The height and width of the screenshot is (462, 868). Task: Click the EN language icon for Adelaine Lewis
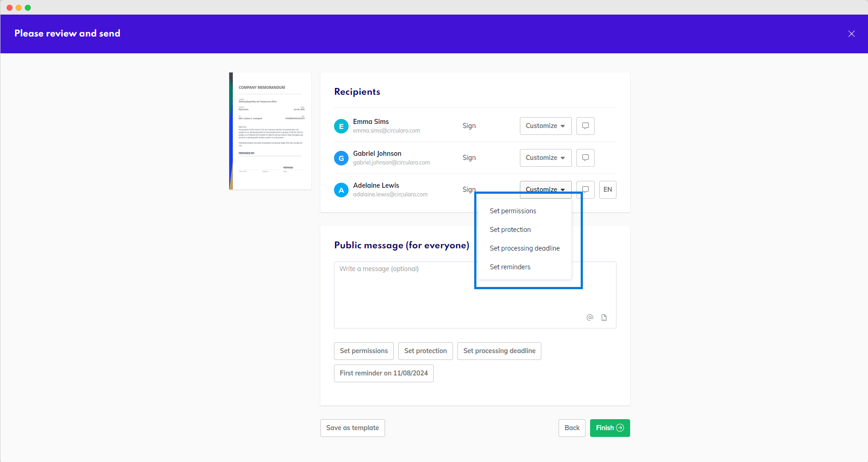tap(607, 190)
